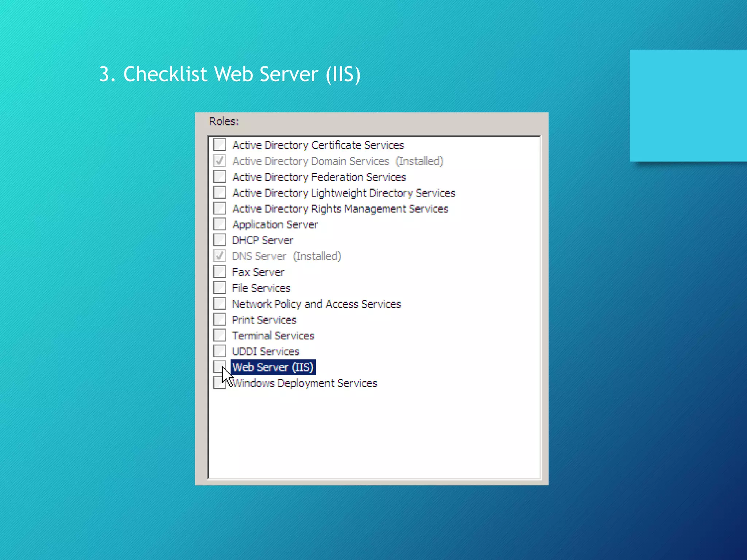Screen dimensions: 747x560
Task: Select 'Active Directory Certificate Services' role text
Action: coord(318,145)
